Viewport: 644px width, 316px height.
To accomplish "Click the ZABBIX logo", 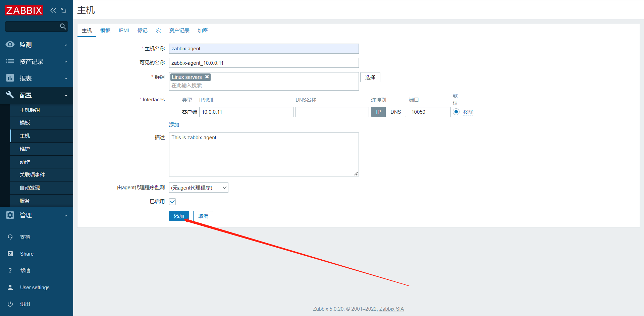I will tap(24, 10).
